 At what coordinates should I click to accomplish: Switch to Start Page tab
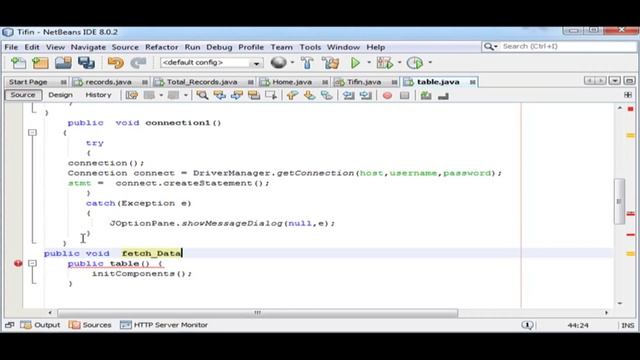pyautogui.click(x=28, y=82)
